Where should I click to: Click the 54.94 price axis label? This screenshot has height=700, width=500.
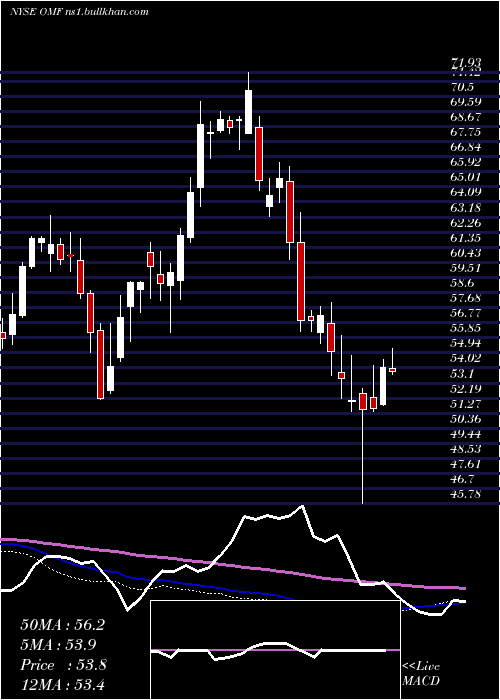pyautogui.click(x=466, y=343)
